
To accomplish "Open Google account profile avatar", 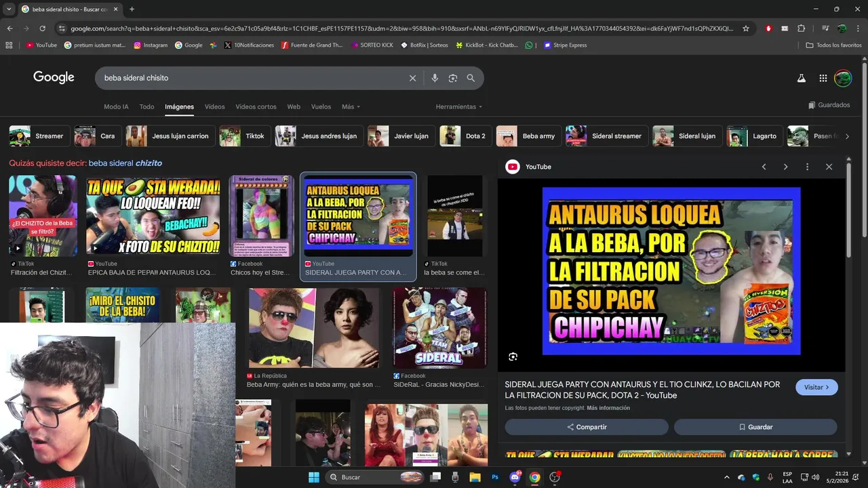I will pos(842,78).
